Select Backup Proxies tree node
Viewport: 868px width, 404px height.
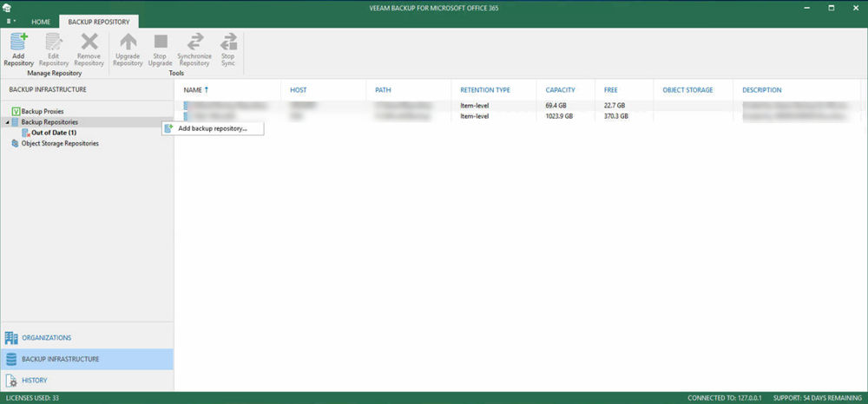coord(43,112)
